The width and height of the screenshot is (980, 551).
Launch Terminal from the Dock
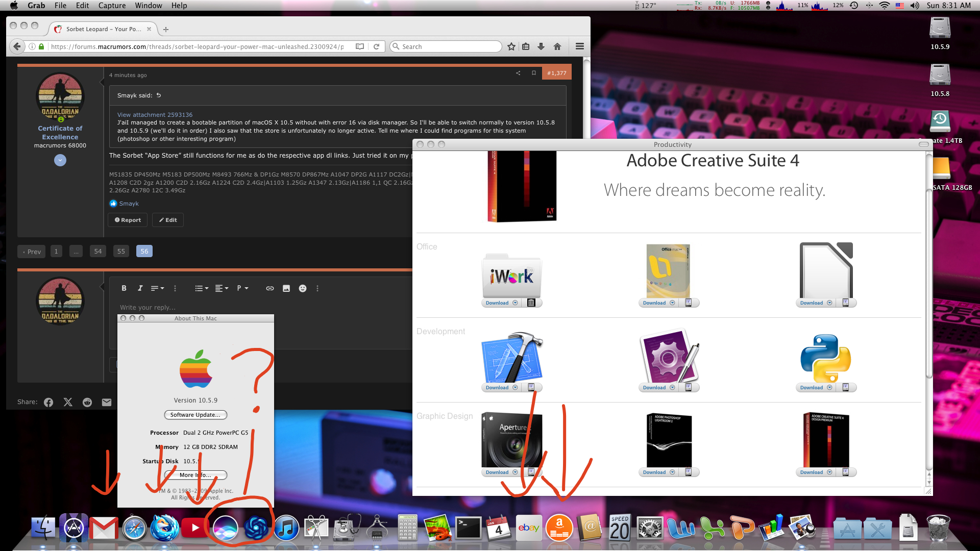point(468,528)
